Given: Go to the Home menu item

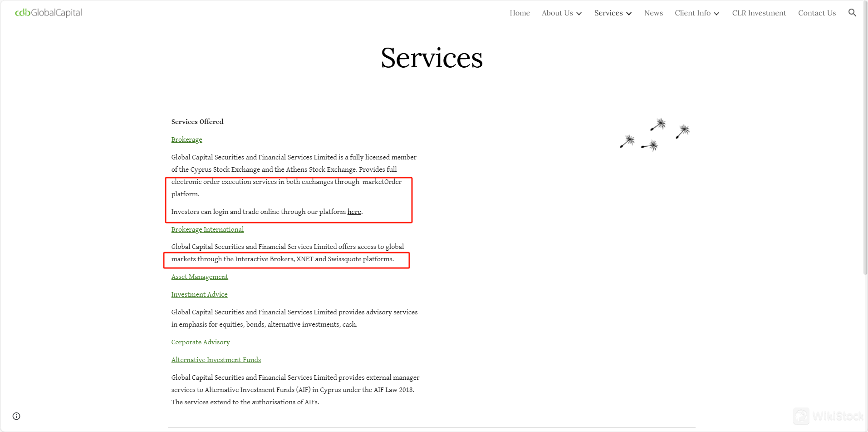Looking at the screenshot, I should pyautogui.click(x=520, y=13).
